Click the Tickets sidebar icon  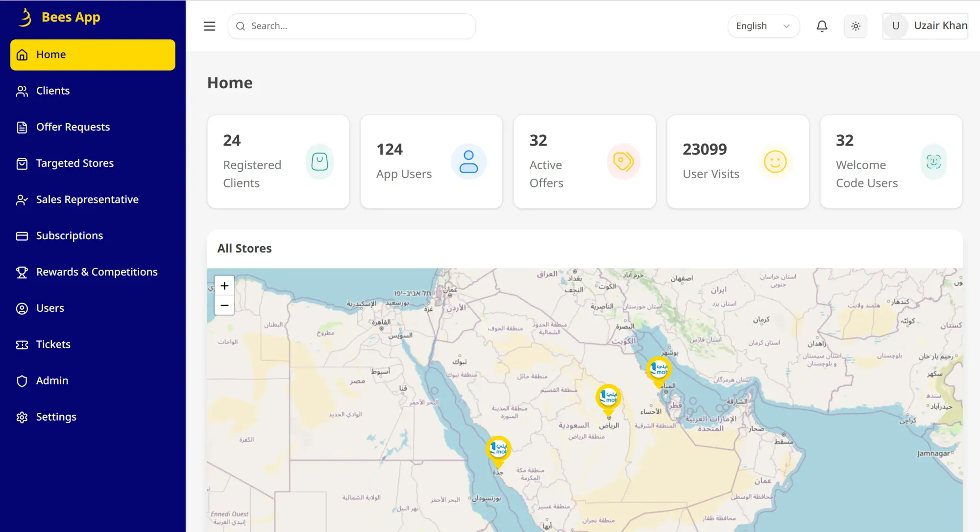22,345
